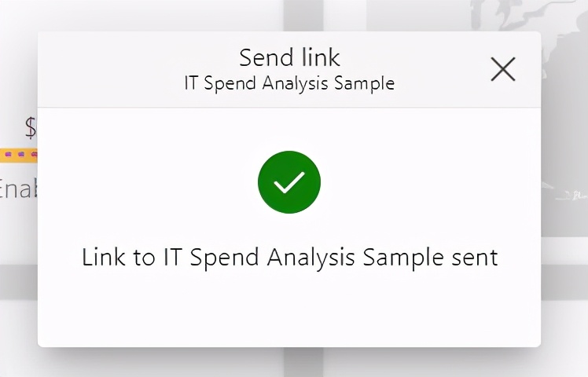The image size is (588, 377).
Task: Click the map visual behind the dialog
Action: pyautogui.click(x=564, y=118)
